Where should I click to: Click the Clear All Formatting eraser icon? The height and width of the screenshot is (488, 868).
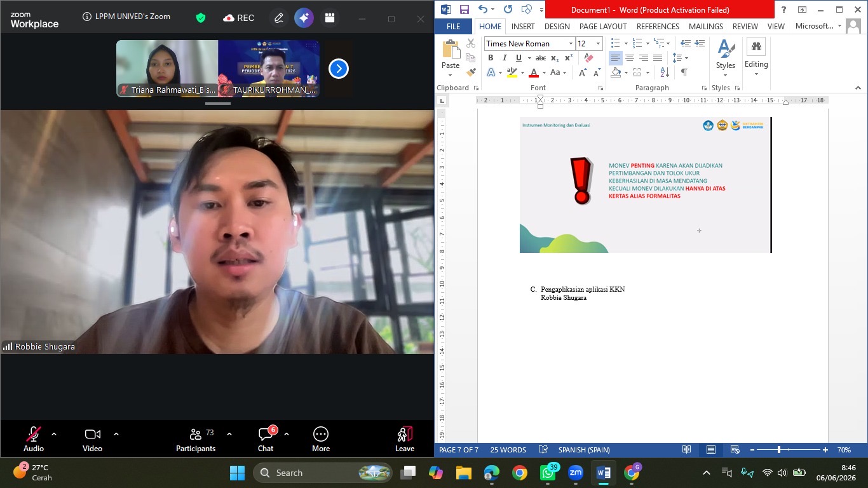588,58
